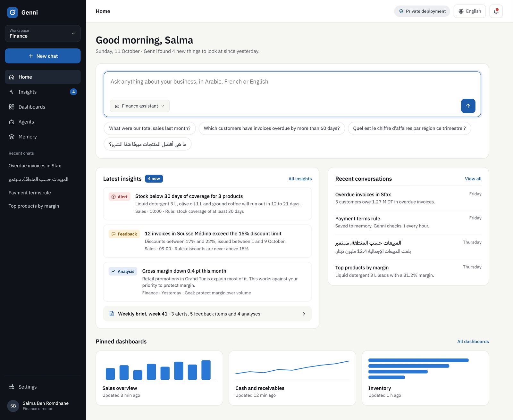Open the Finance assistant dropdown
Image resolution: width=513 pixels, height=420 pixels.
[140, 106]
